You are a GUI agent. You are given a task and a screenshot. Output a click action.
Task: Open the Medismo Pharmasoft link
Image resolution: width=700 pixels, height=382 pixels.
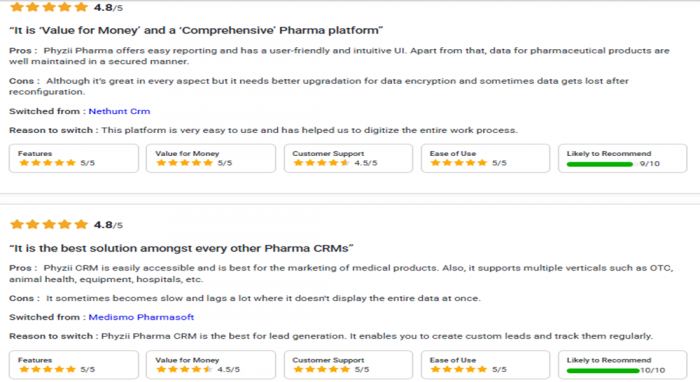pyautogui.click(x=141, y=317)
